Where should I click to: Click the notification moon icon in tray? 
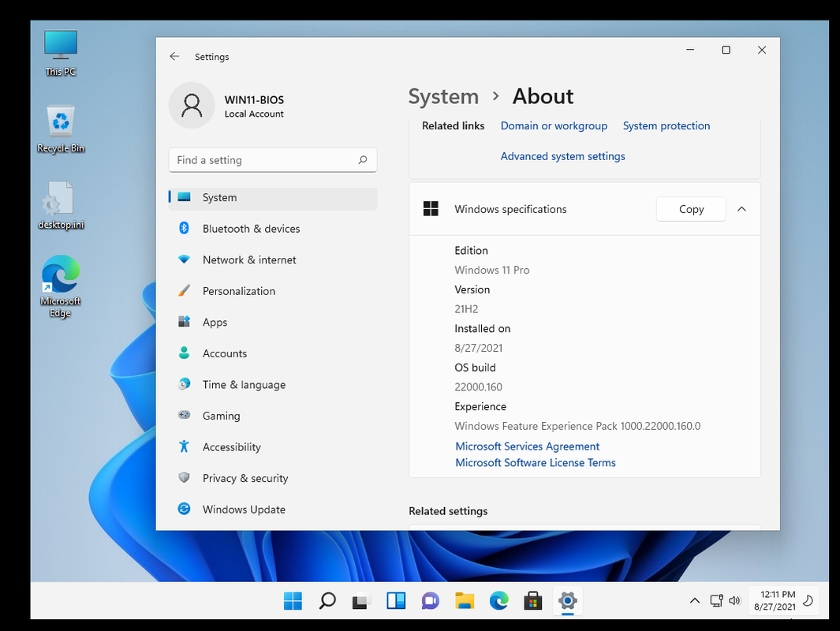808,600
